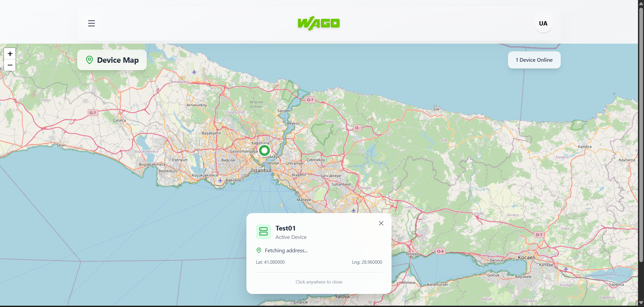Click the Kocaeli city label on map
644x307 pixels.
526,257
